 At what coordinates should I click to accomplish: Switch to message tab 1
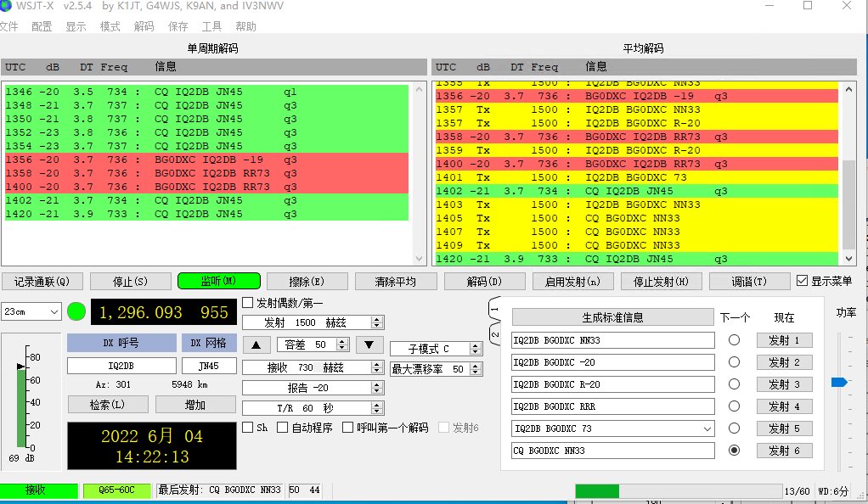495,310
